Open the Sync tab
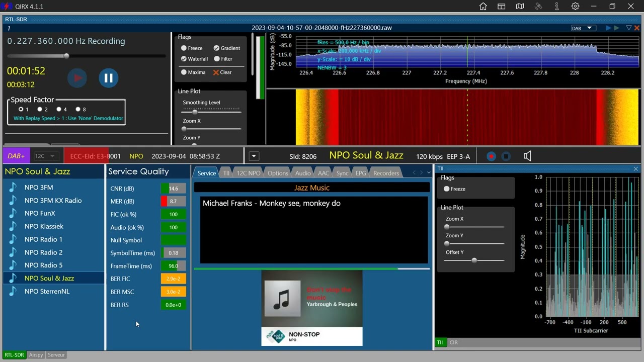Image resolution: width=644 pixels, height=362 pixels. click(342, 173)
